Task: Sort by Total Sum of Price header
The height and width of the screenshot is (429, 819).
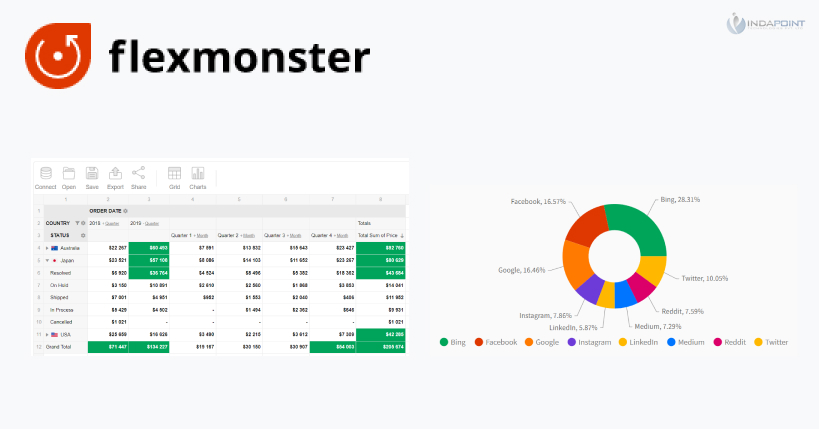Action: point(380,236)
